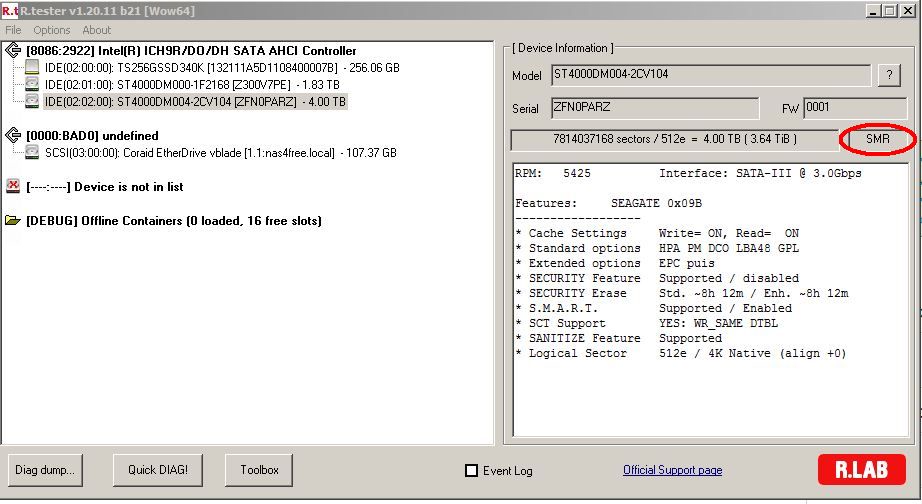Click the TS256GSSD340K drive icon
This screenshot has width=922, height=504.
[x=32, y=67]
